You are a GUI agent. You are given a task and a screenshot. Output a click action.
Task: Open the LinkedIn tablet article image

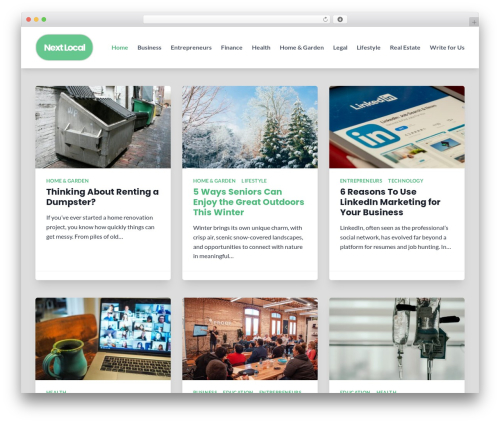point(397,127)
